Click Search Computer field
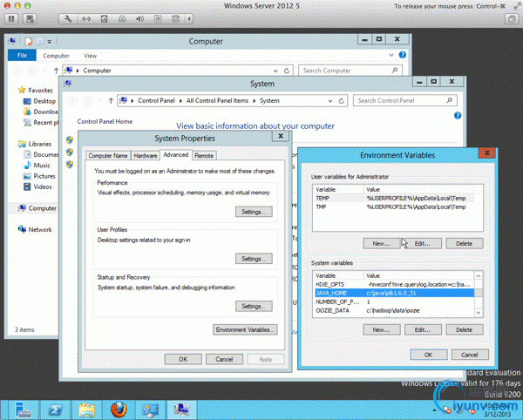The width and height of the screenshot is (523, 420). pyautogui.click(x=350, y=71)
